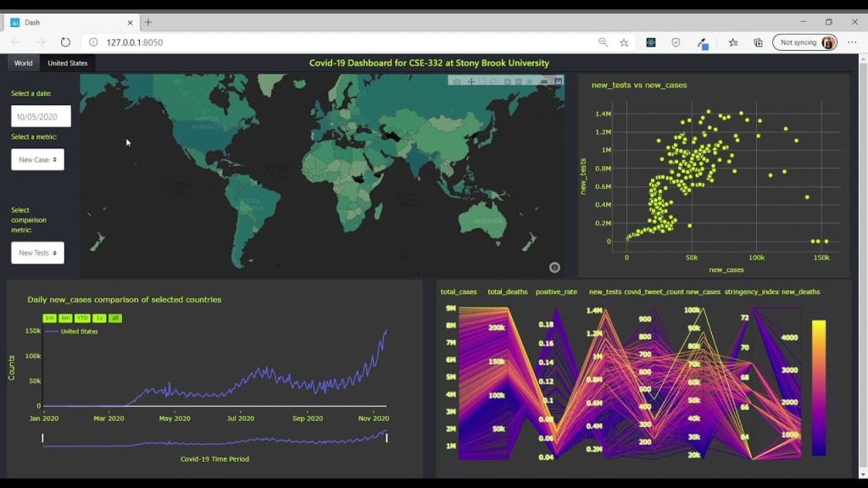
Task: Select the YTD range button
Action: 82,319
